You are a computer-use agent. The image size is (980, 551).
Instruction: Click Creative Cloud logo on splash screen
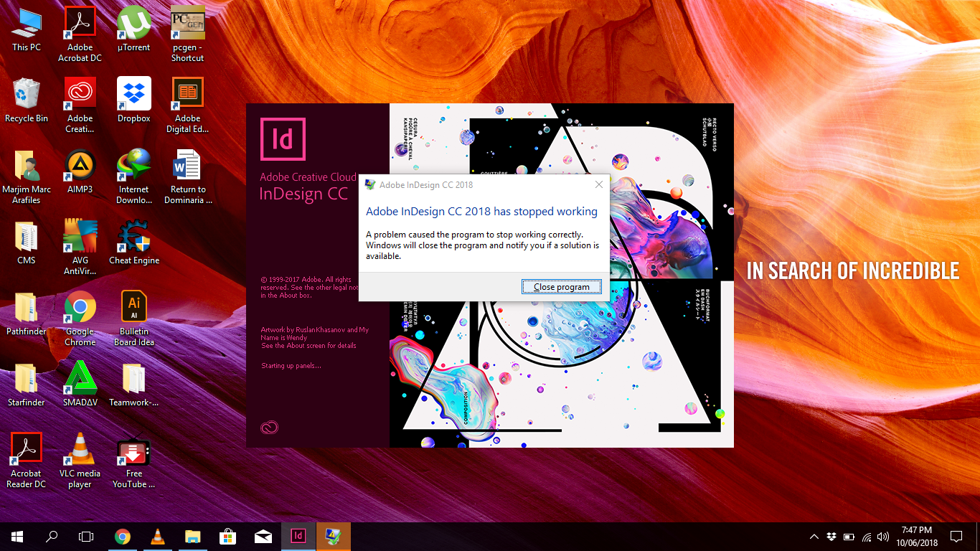tap(269, 428)
